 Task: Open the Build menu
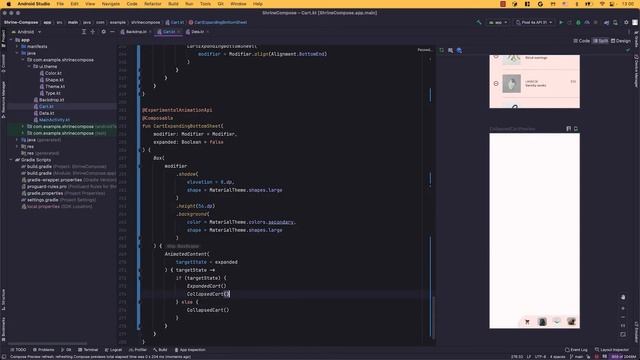[x=173, y=4]
